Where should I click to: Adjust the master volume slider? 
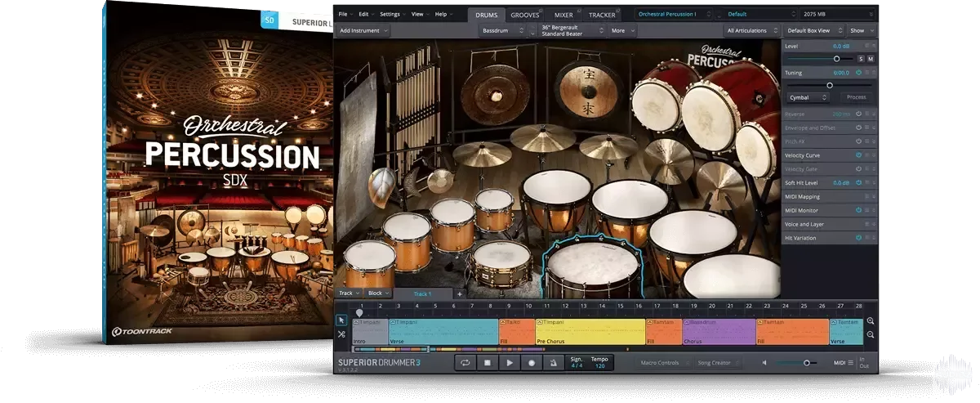[x=805, y=362]
